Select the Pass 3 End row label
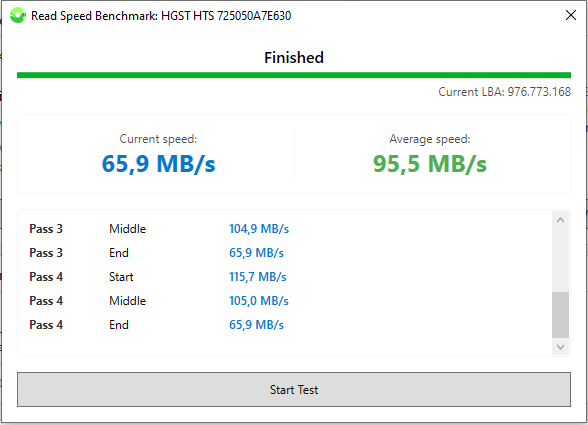Screen dimensions: 588x425 pos(79,253)
